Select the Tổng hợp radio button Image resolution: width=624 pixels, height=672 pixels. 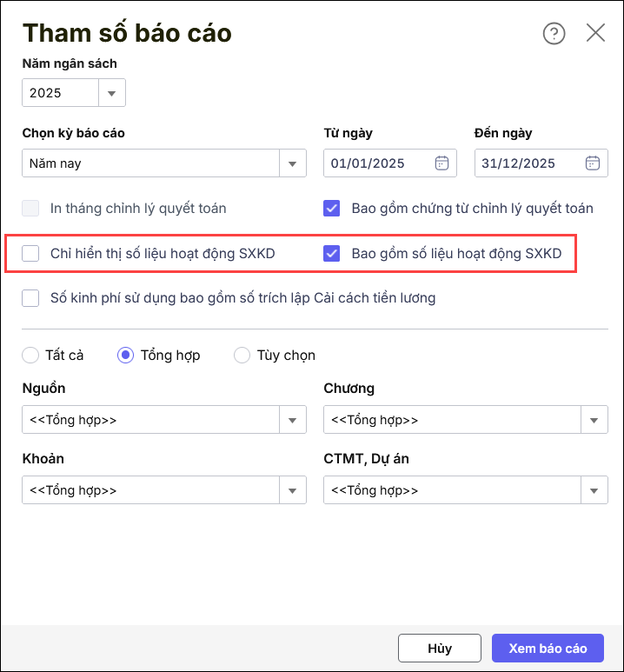tap(125, 355)
